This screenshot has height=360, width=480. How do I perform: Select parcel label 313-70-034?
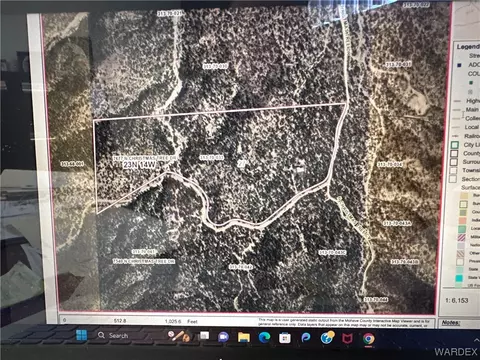coord(390,164)
